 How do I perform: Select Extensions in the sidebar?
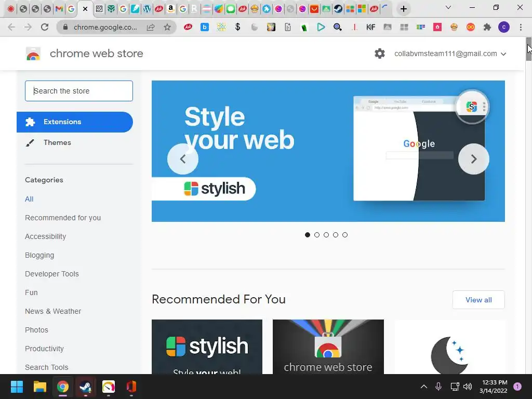coord(75,122)
